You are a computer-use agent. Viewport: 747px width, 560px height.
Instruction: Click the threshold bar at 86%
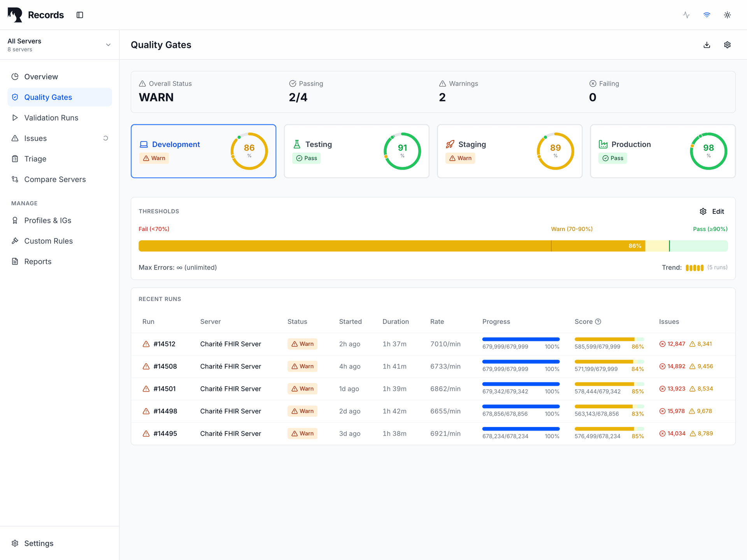pos(635,246)
